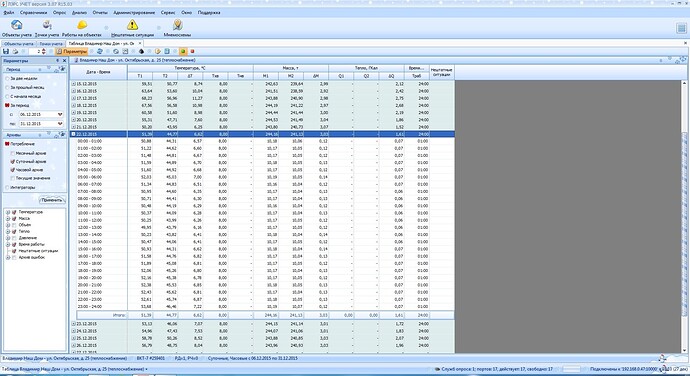The image size is (690, 376).
Task: Click the Нештатные ситуации column header
Action: point(442,72)
